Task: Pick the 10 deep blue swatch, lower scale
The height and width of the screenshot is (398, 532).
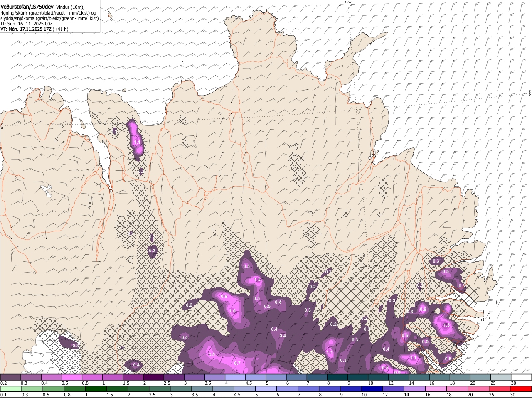Action: [372, 389]
